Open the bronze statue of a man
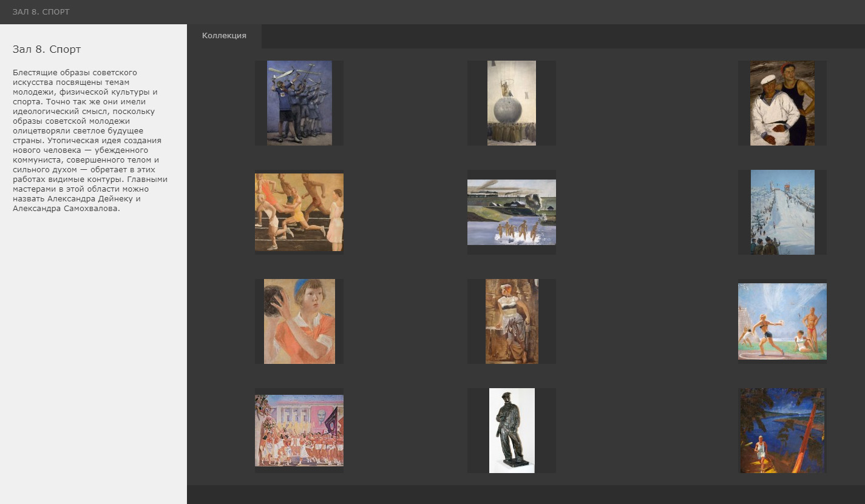 (x=511, y=430)
